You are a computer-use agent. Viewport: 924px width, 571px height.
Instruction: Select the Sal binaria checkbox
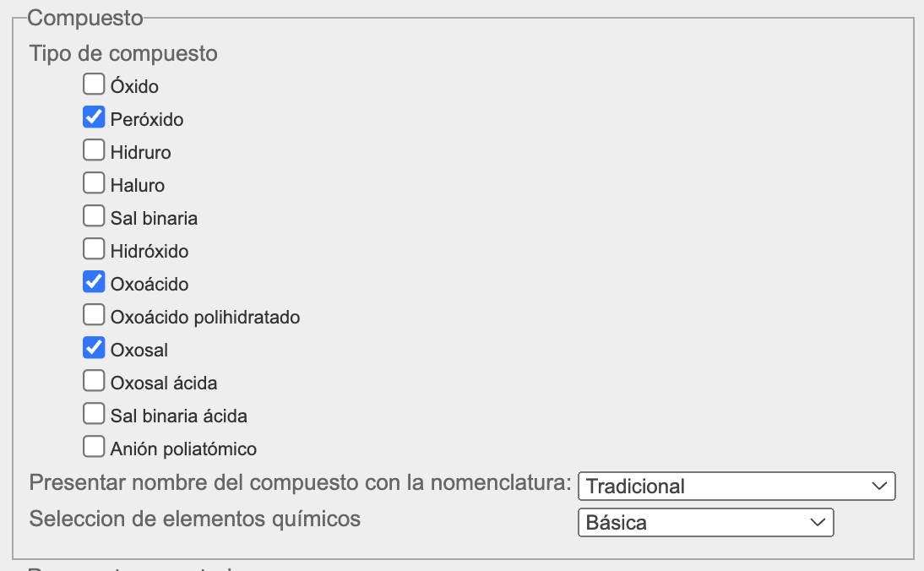94,216
